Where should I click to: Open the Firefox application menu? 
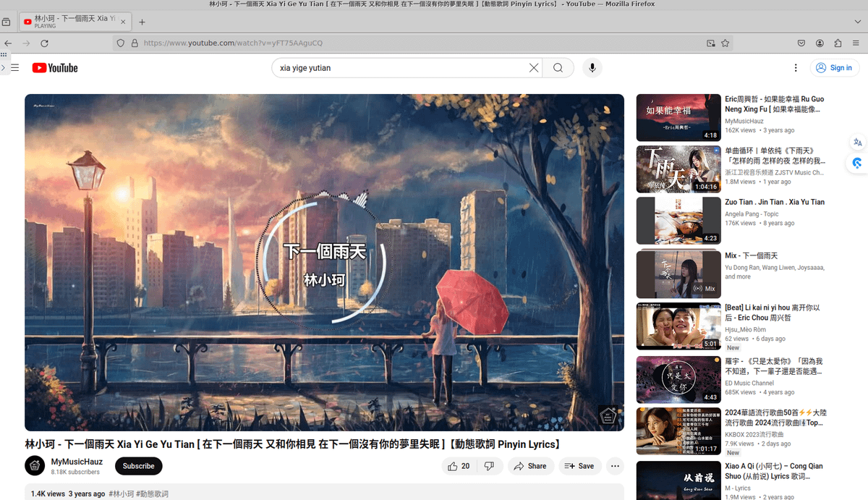(856, 43)
